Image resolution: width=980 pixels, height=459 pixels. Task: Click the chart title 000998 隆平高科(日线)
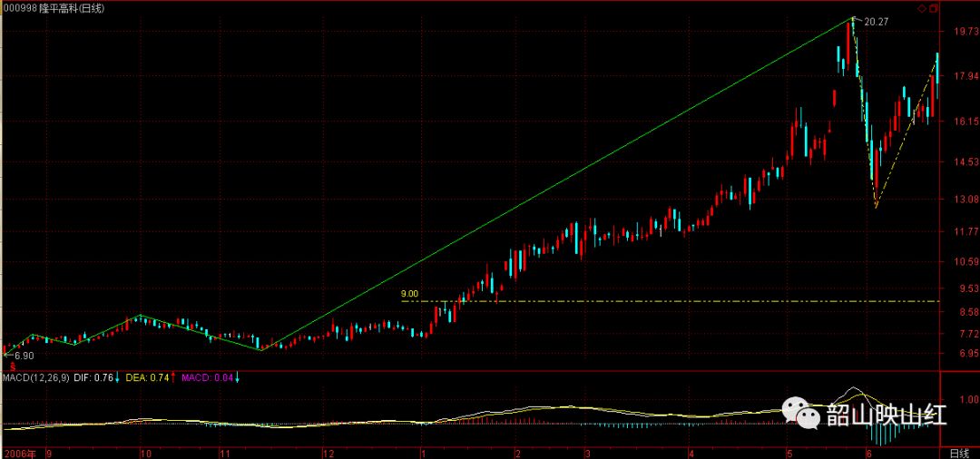click(x=54, y=8)
